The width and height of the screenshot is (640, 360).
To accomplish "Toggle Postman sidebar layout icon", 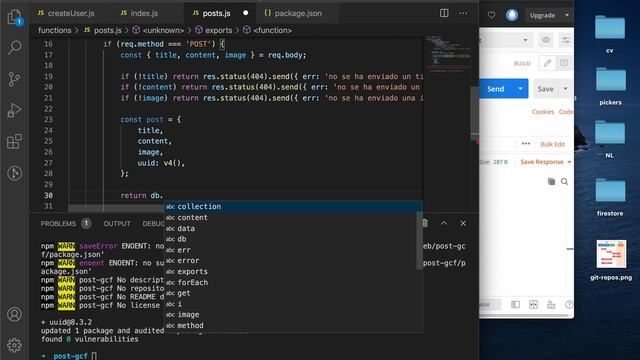I will click(516, 304).
